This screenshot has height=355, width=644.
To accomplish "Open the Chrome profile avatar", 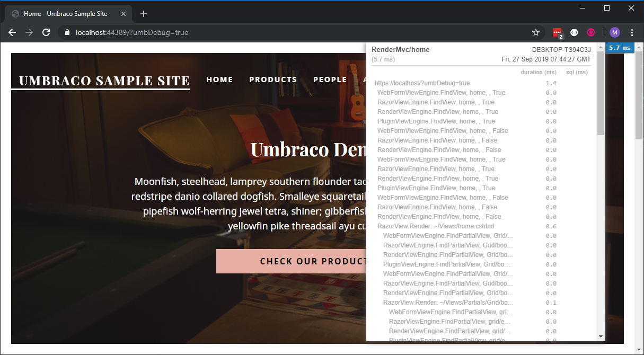I will (x=614, y=32).
